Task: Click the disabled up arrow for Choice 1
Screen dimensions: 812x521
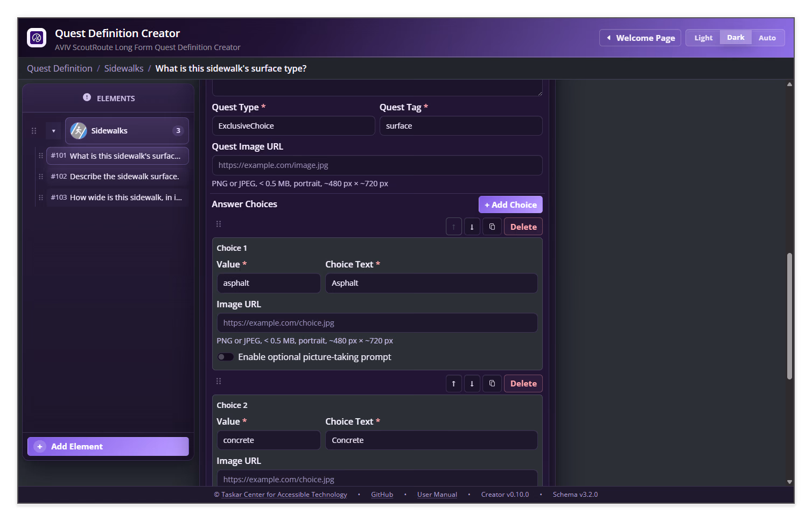Action: coord(453,227)
